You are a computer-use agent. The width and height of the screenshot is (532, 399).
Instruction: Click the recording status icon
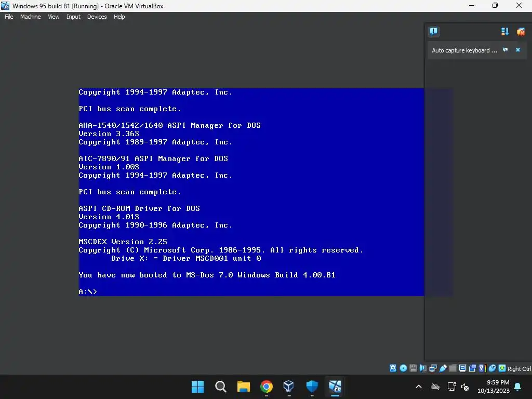472,368
